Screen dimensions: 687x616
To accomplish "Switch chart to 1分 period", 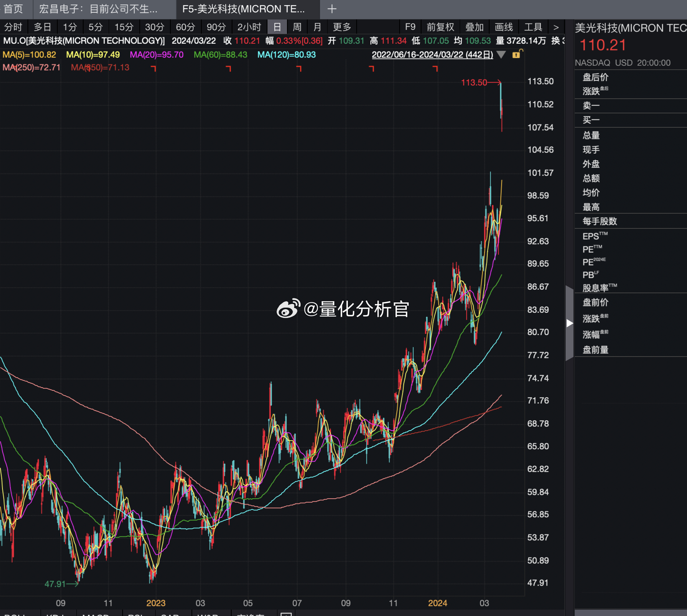I will point(70,27).
